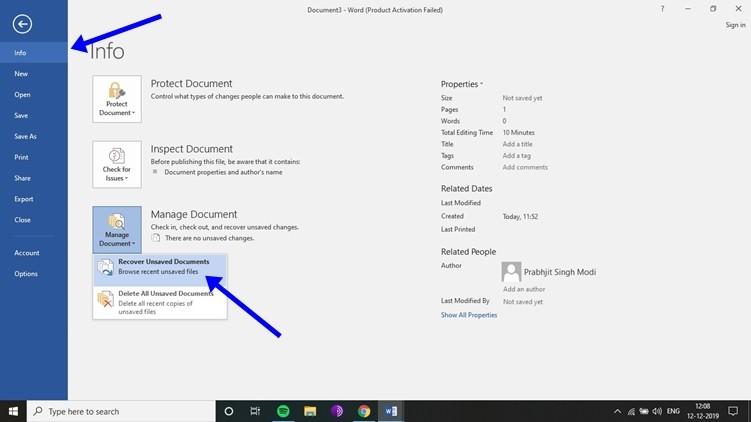Viewport: 751px width, 422px height.
Task: Open the purple Tor browser taskbar icon
Action: coord(337,411)
